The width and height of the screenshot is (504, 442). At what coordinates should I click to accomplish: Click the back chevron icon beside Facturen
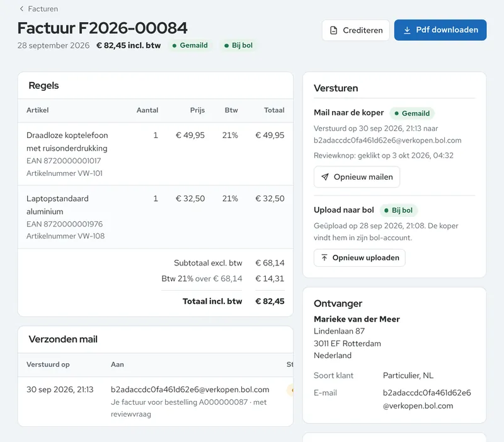pyautogui.click(x=21, y=9)
